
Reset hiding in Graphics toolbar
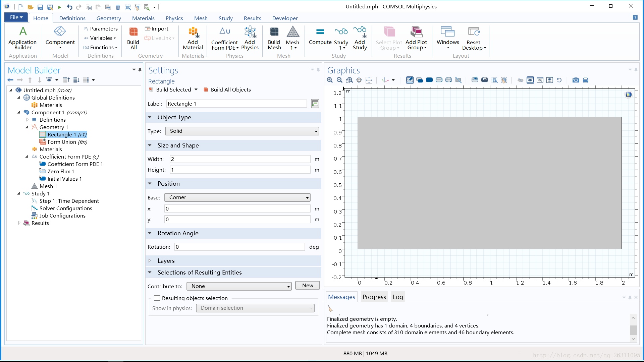click(x=559, y=80)
